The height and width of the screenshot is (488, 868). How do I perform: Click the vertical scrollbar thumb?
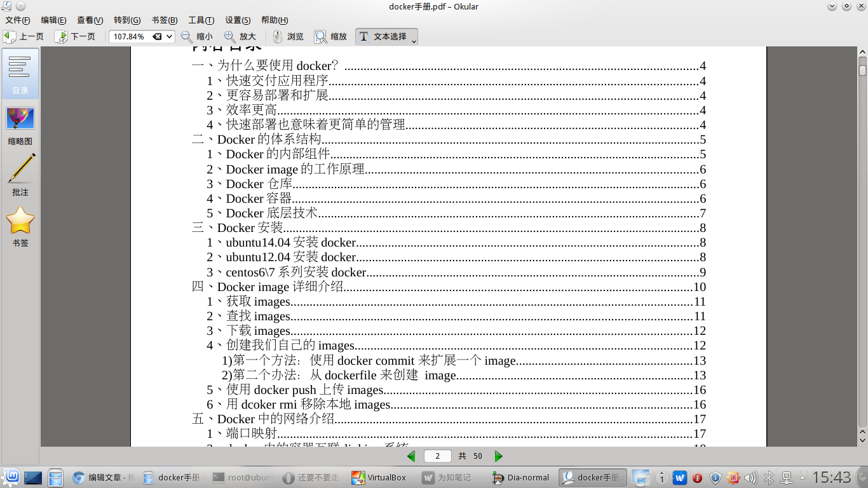862,70
